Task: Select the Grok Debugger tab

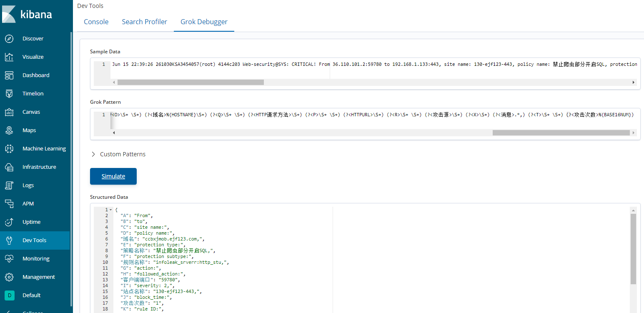Action: 204,22
